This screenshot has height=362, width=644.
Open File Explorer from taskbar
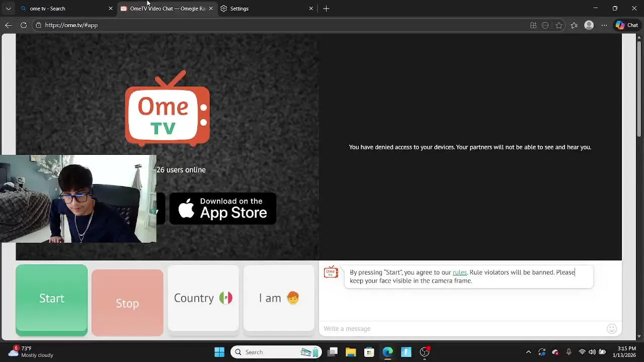click(x=351, y=352)
